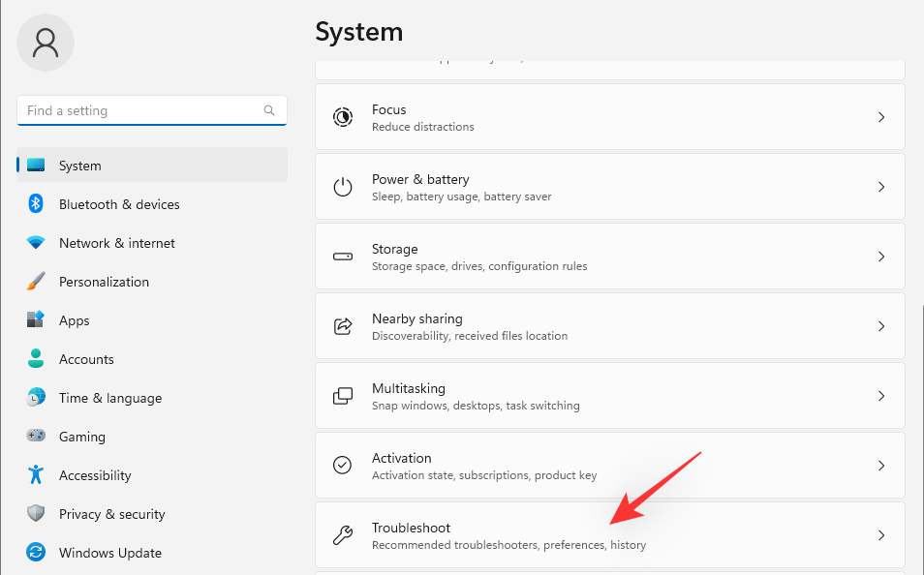Open Power & battery settings label
Viewport: 924px width, 575px height.
tap(420, 179)
